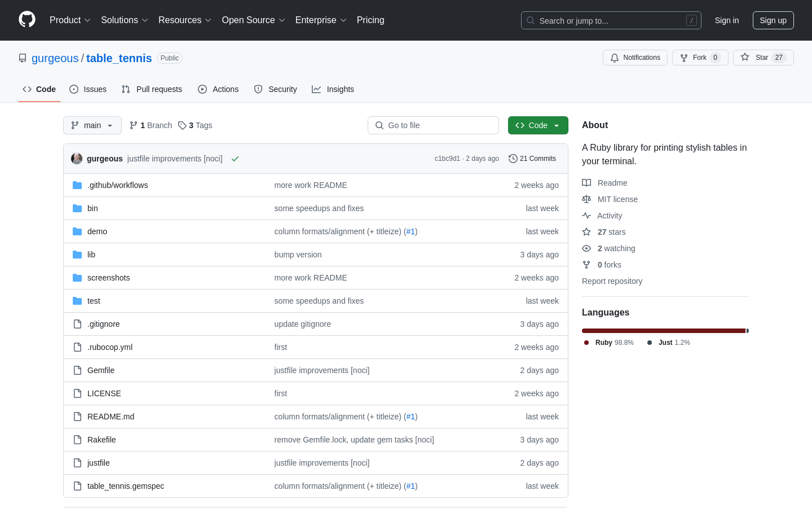Expand the Product menu

click(x=70, y=20)
